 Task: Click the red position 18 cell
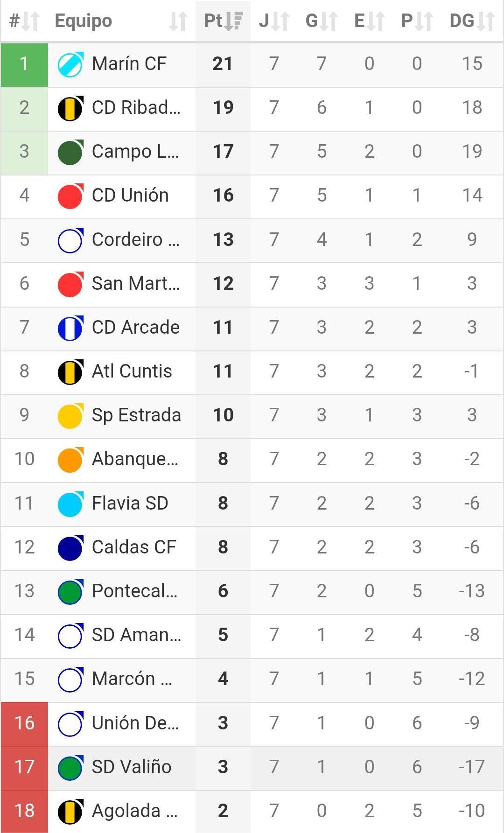tap(24, 811)
